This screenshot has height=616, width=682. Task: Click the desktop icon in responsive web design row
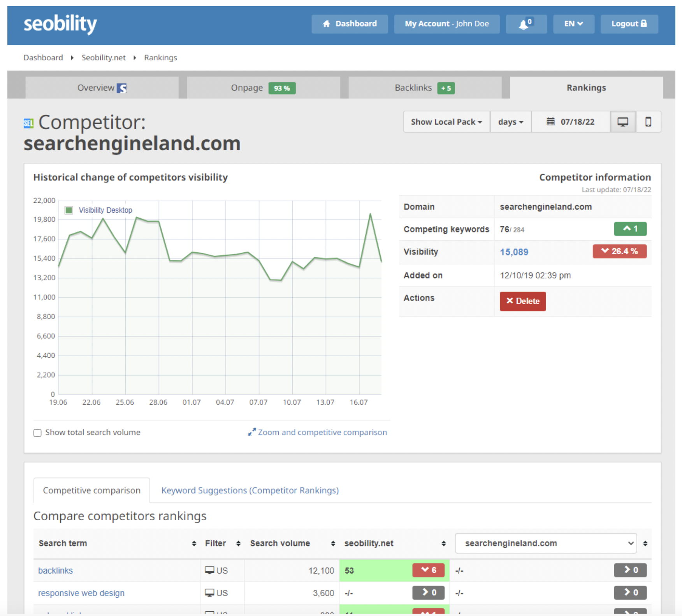(209, 593)
